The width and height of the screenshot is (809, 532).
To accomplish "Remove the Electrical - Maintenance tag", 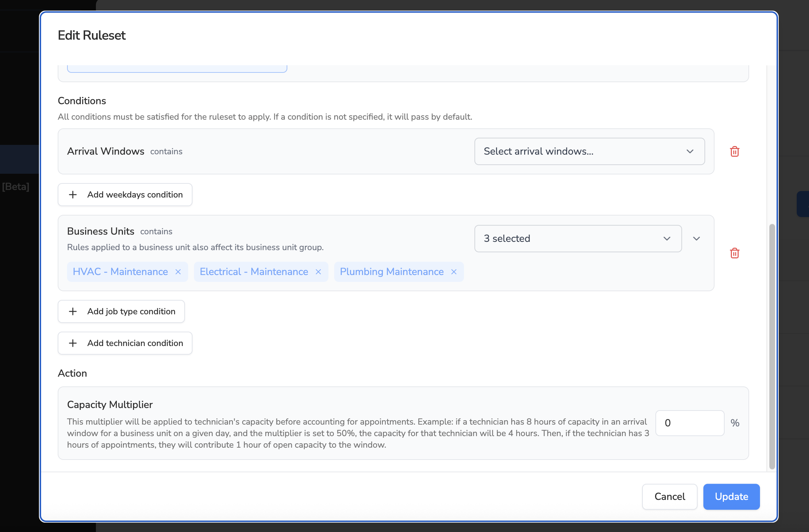I will pyautogui.click(x=318, y=272).
